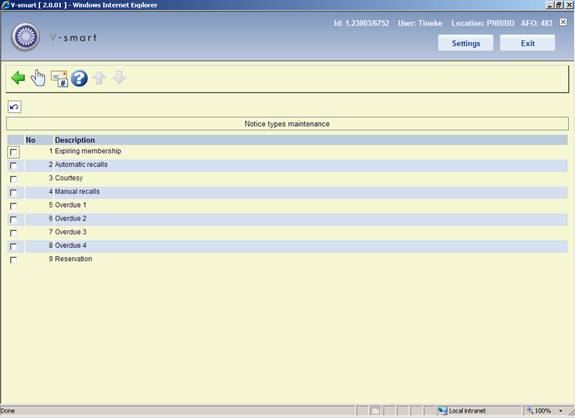The height and width of the screenshot is (418, 575).
Task: Open help with blue question mark icon
Action: coord(79,78)
